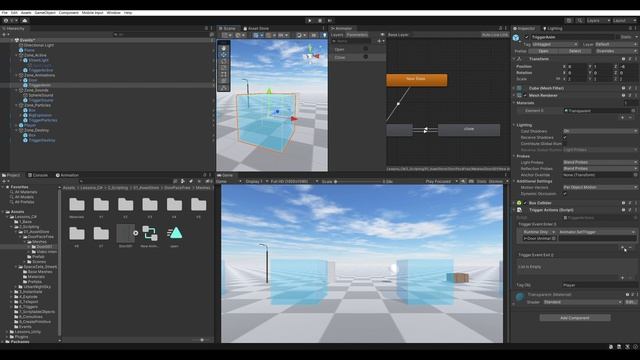Open the Unity account icon in toolbar
The image size is (640, 360).
(6, 20)
